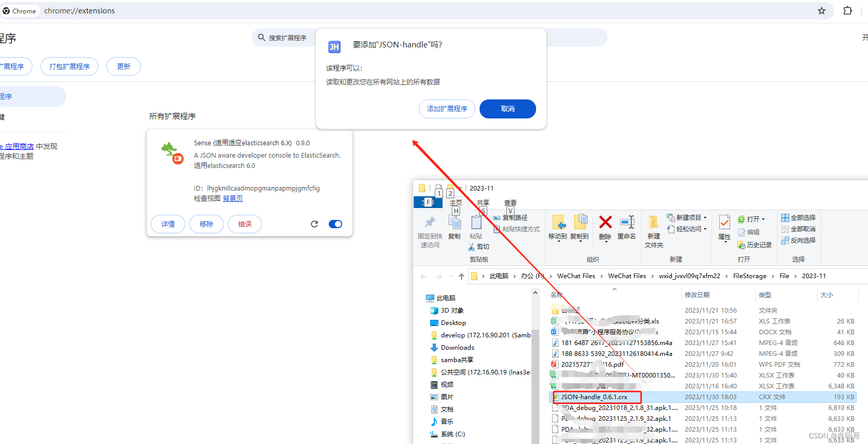
Task: Click the New folder icon in Explorer
Action: pos(653,222)
